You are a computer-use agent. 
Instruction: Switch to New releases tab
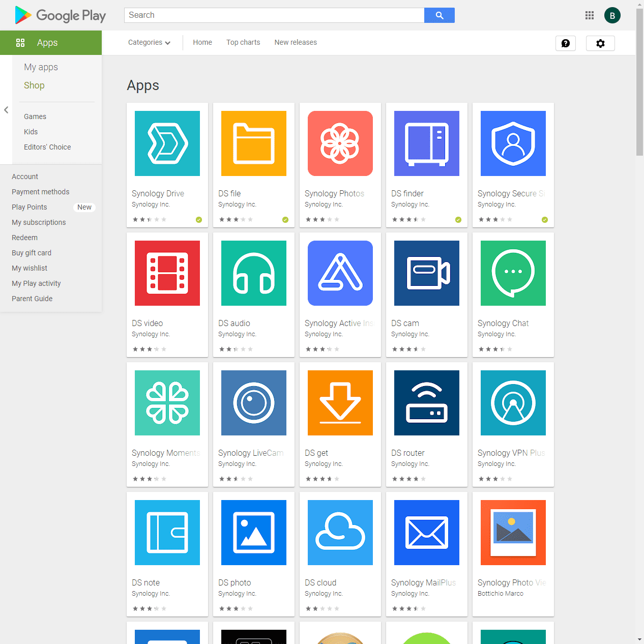click(x=296, y=43)
